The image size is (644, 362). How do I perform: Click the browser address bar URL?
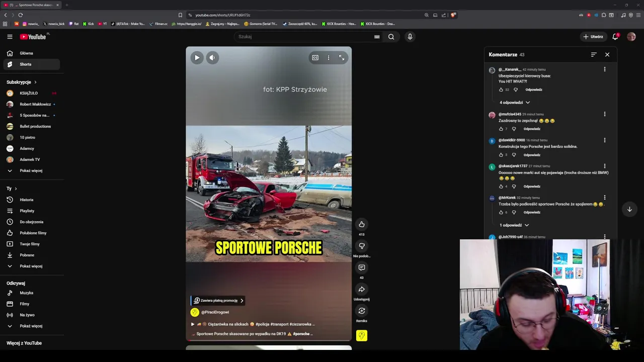(x=222, y=15)
